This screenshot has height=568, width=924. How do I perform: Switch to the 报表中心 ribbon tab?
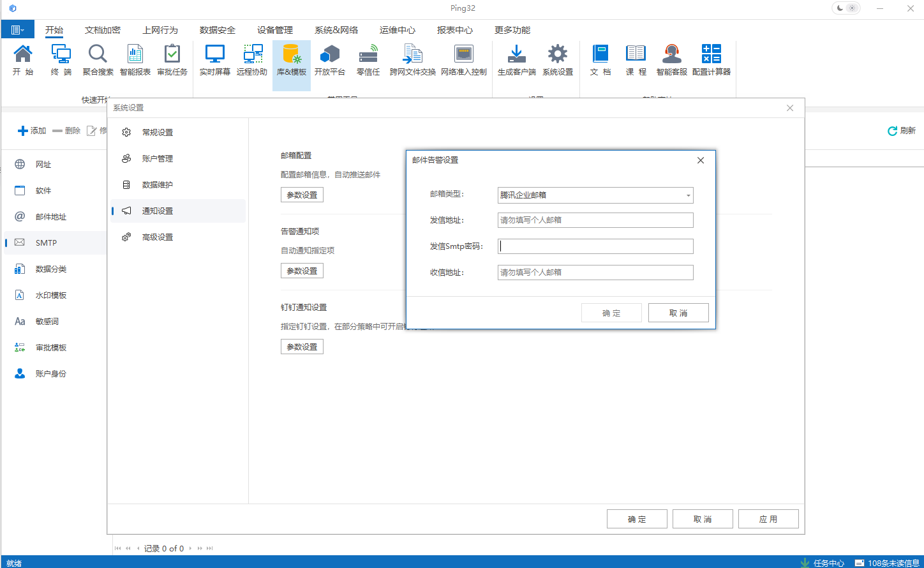pyautogui.click(x=453, y=29)
